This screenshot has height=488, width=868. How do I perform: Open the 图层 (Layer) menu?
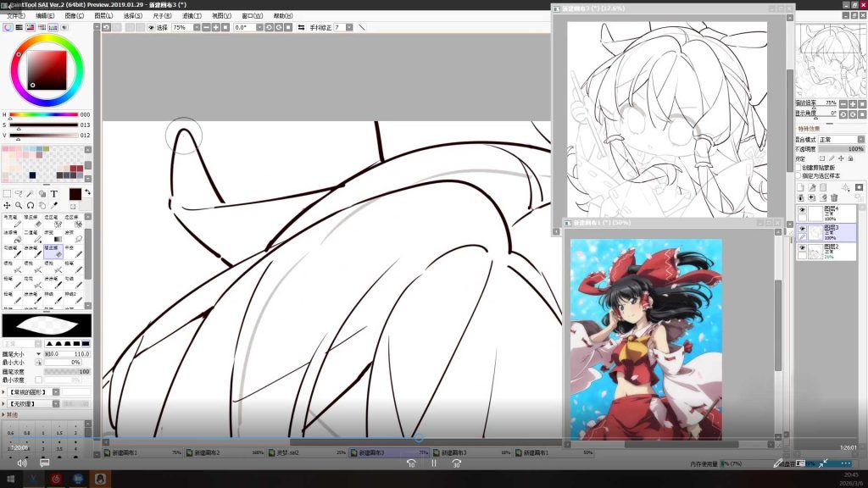[103, 16]
